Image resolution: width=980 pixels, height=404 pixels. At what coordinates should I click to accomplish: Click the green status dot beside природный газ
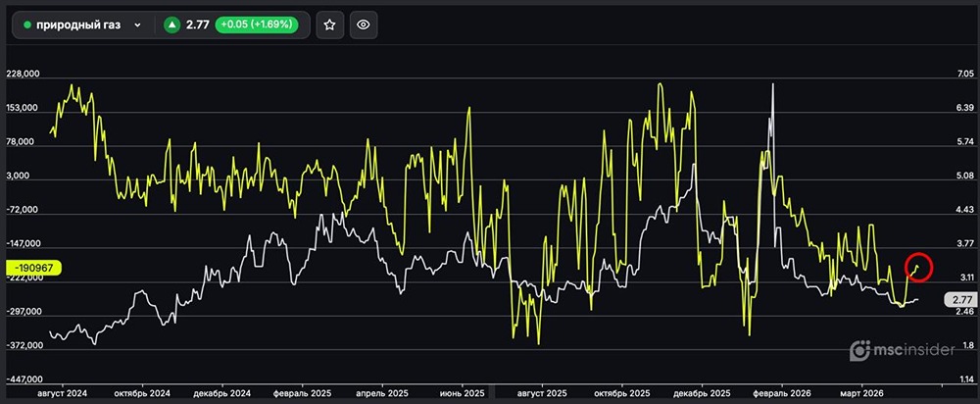coord(27,25)
